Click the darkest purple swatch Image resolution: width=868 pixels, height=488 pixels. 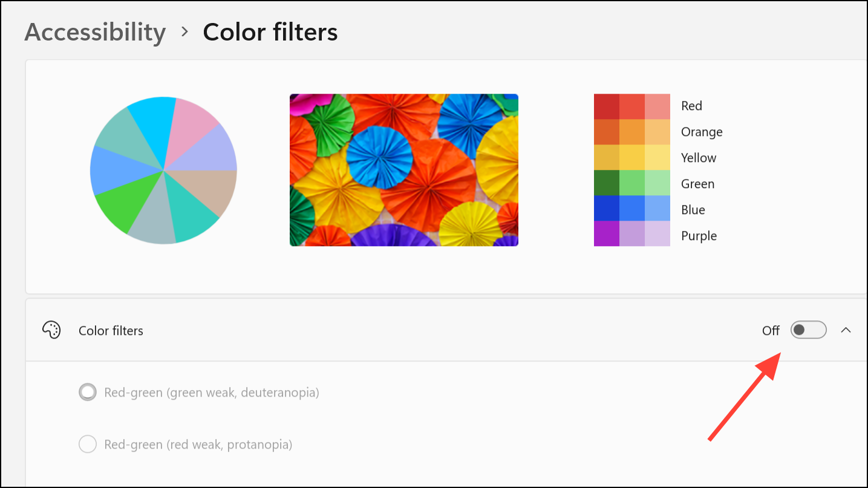607,233
